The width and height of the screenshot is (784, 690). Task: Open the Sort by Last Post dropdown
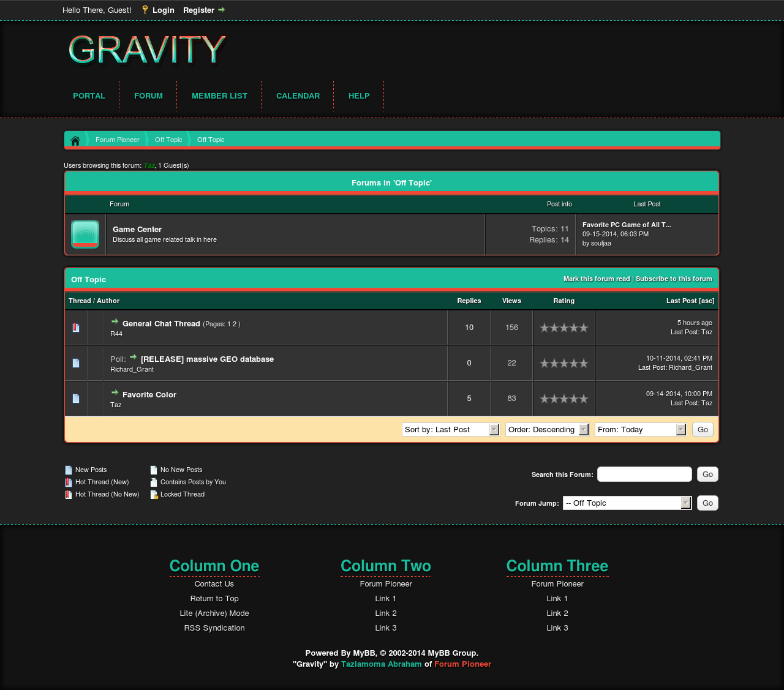(x=451, y=430)
